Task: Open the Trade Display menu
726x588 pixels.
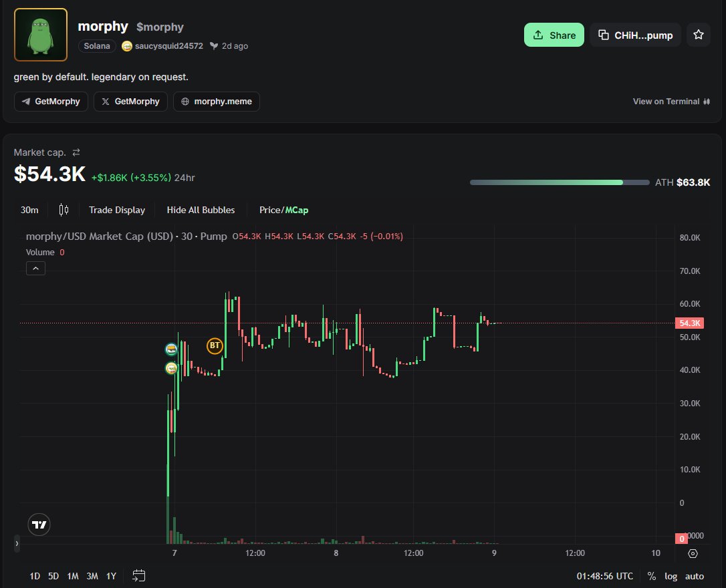Action: click(x=117, y=210)
